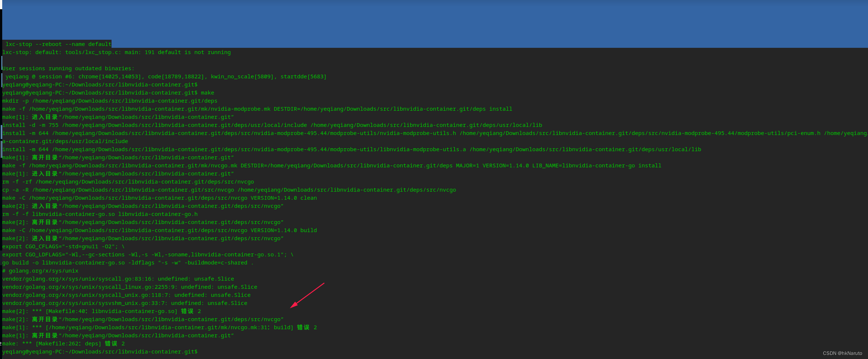This screenshot has height=359, width=868.
Task: Click the syscall_unix.go:118:7 error line
Action: click(x=126, y=295)
